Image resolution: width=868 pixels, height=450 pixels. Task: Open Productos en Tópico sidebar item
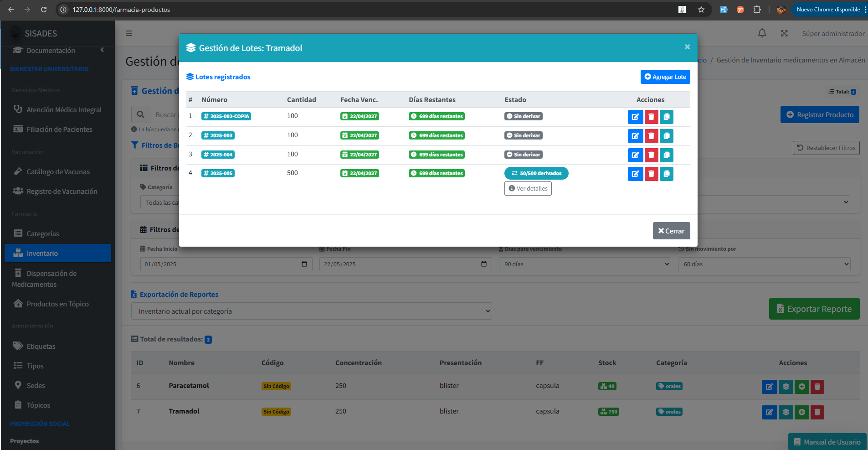[x=58, y=304]
